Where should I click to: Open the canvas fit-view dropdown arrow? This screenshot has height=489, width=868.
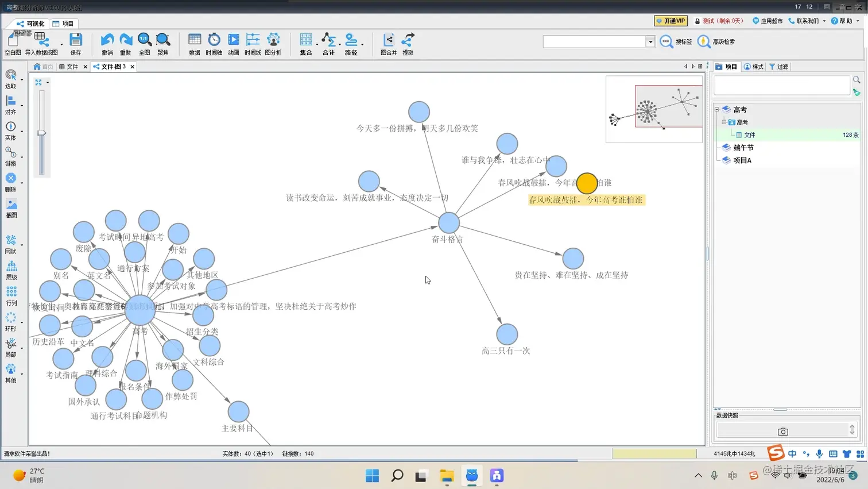click(x=48, y=82)
